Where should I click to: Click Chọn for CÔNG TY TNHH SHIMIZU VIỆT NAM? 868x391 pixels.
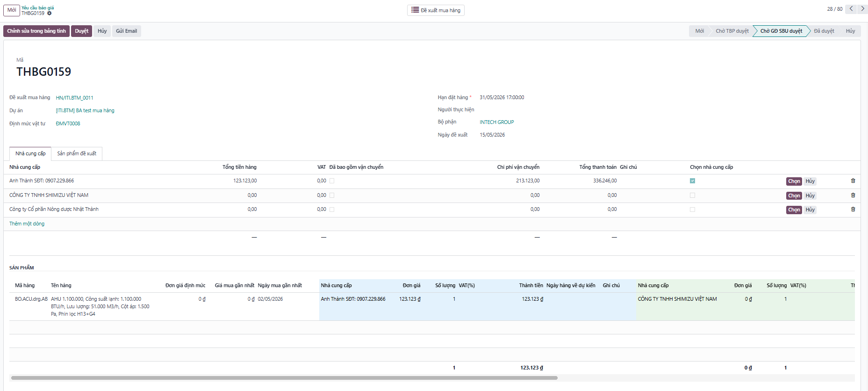tap(794, 196)
